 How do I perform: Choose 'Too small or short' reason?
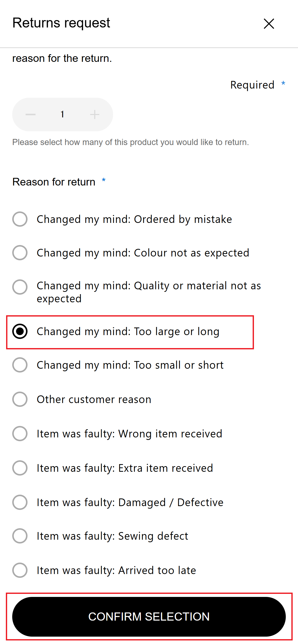click(x=20, y=365)
